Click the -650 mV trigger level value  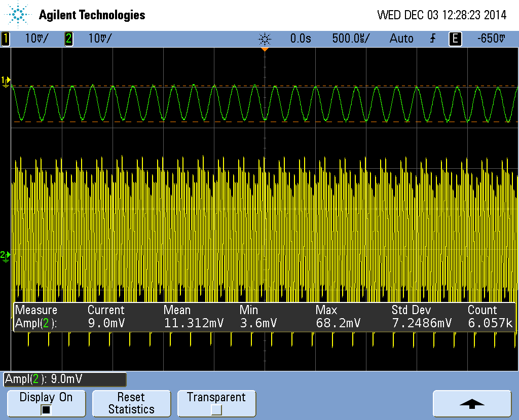tap(491, 39)
